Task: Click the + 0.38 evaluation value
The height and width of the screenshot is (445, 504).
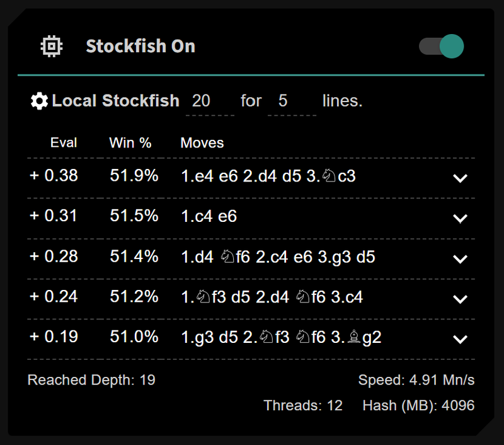Action: click(x=54, y=176)
